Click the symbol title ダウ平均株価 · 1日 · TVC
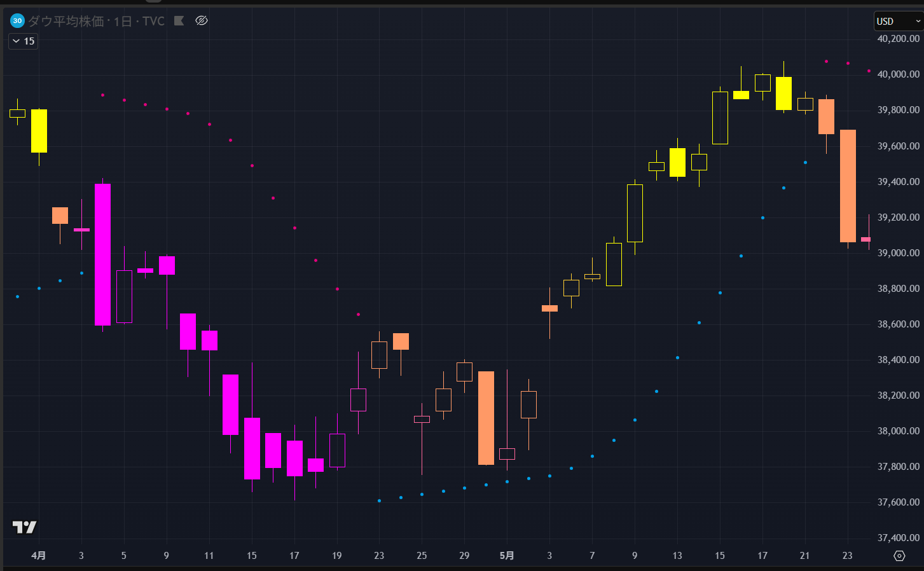This screenshot has width=924, height=571. (x=96, y=21)
